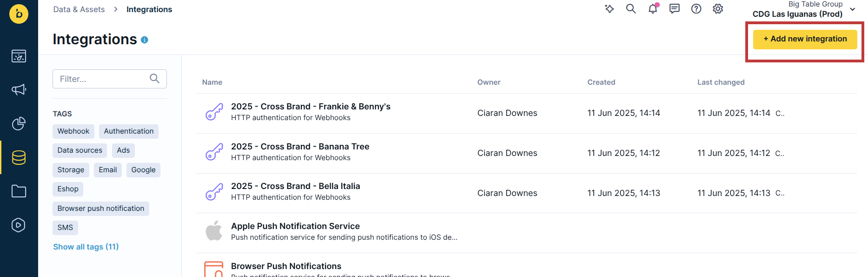Screen dimensions: 868x277
Task: Toggle the Browser push notification tag filter
Action: point(101,209)
